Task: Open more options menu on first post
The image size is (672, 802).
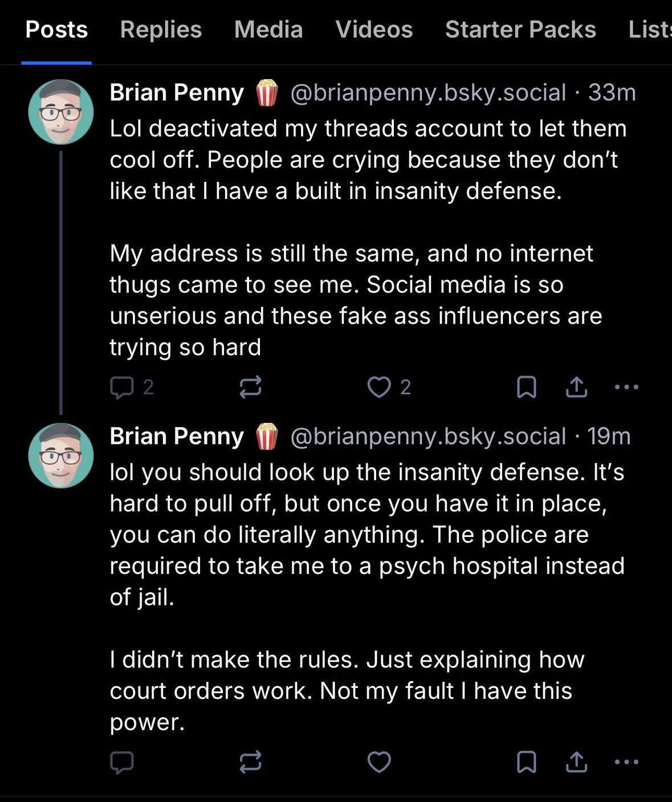Action: pyautogui.click(x=627, y=387)
